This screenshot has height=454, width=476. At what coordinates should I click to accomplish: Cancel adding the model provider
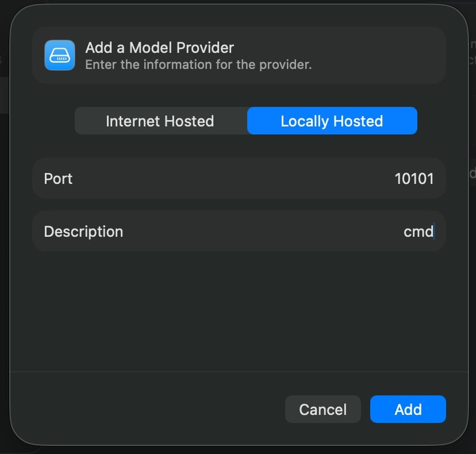click(323, 409)
